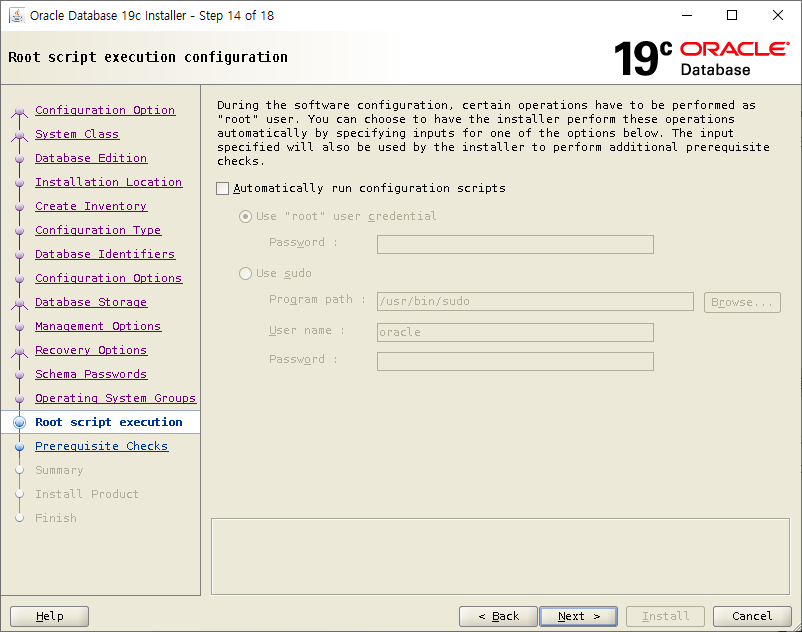Go to Database Edition step

coord(91,158)
